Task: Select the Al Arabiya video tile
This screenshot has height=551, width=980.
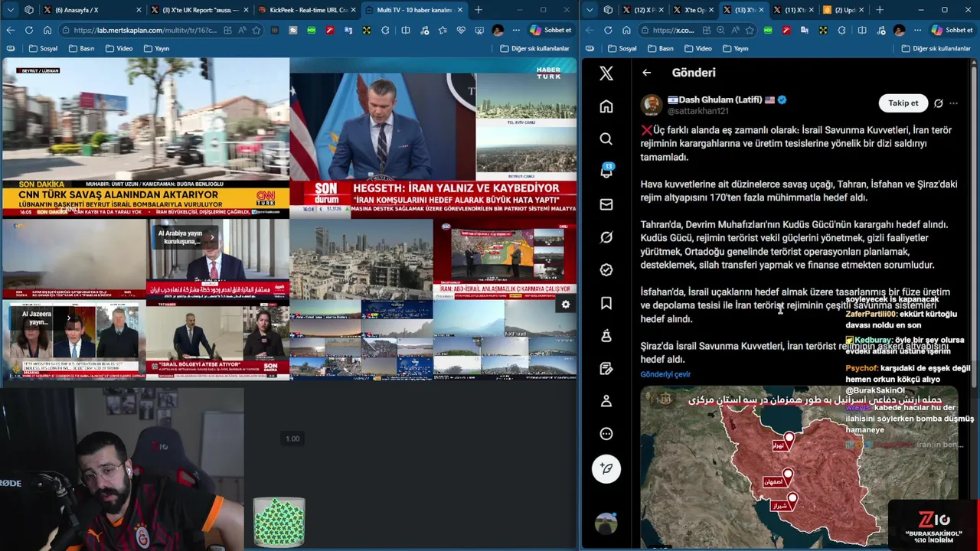Action: click(x=218, y=260)
